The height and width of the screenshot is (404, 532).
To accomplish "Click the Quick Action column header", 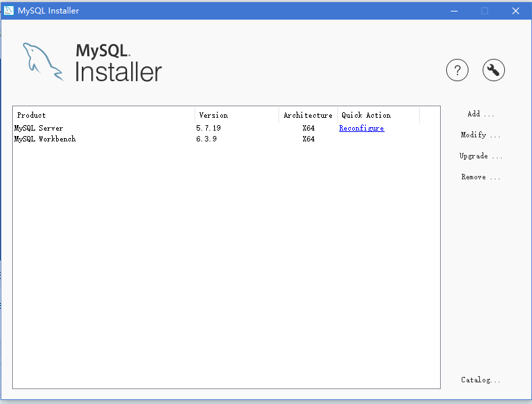I will pos(379,115).
